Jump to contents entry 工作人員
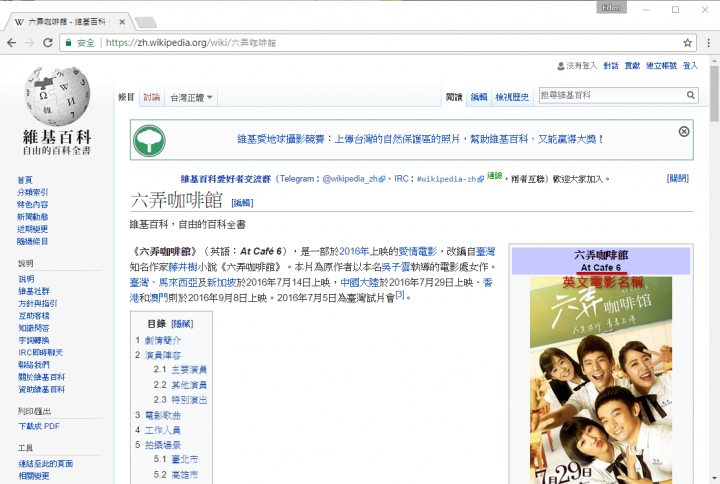The height and width of the screenshot is (484, 720). [163, 430]
